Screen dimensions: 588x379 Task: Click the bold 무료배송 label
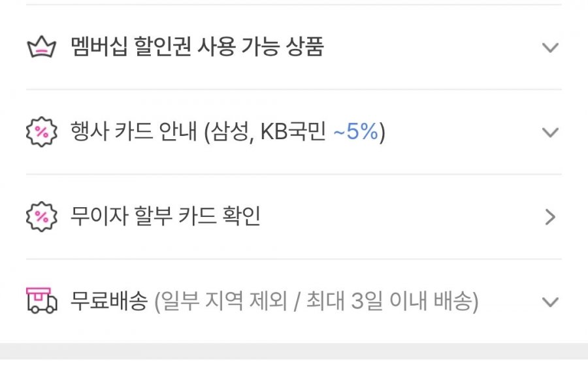pyautogui.click(x=109, y=301)
